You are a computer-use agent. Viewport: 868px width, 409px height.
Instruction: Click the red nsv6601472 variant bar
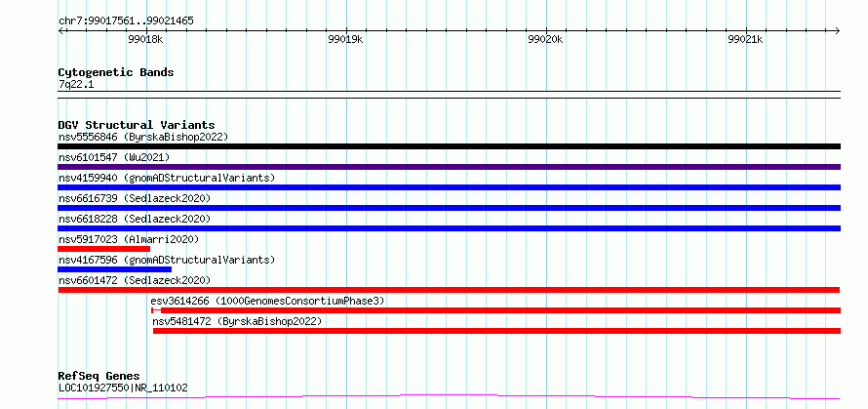pyautogui.click(x=449, y=290)
